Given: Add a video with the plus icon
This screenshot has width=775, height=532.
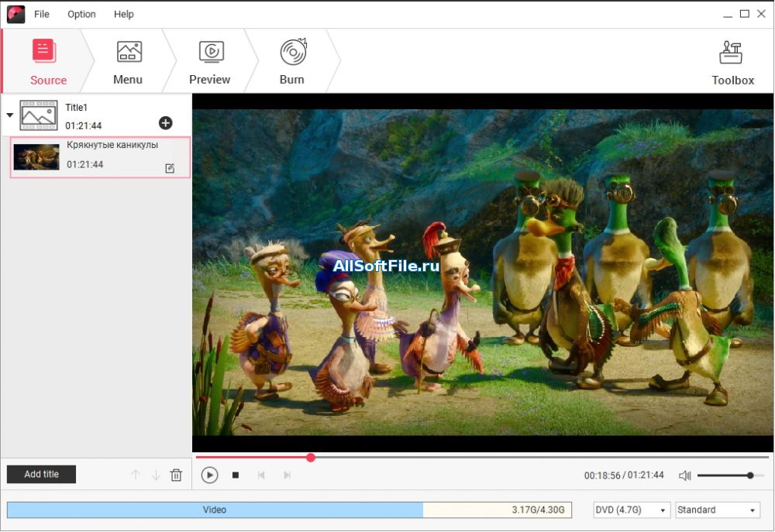Looking at the screenshot, I should click(x=166, y=123).
